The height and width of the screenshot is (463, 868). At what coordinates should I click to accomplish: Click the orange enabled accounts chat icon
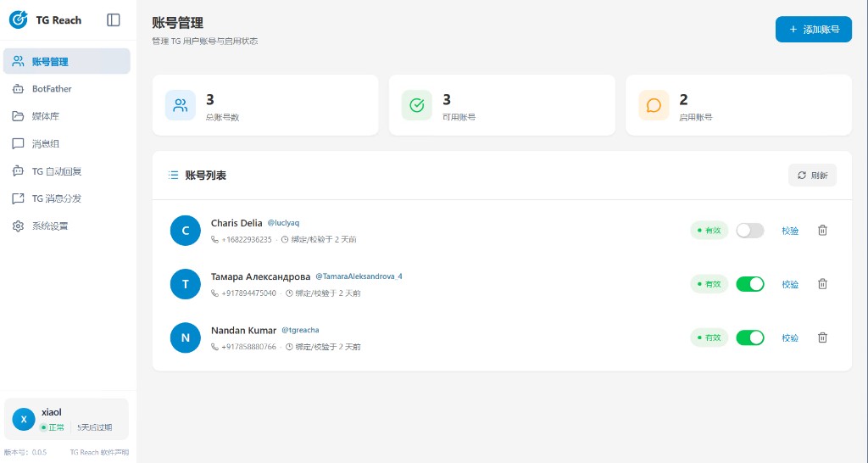point(654,106)
